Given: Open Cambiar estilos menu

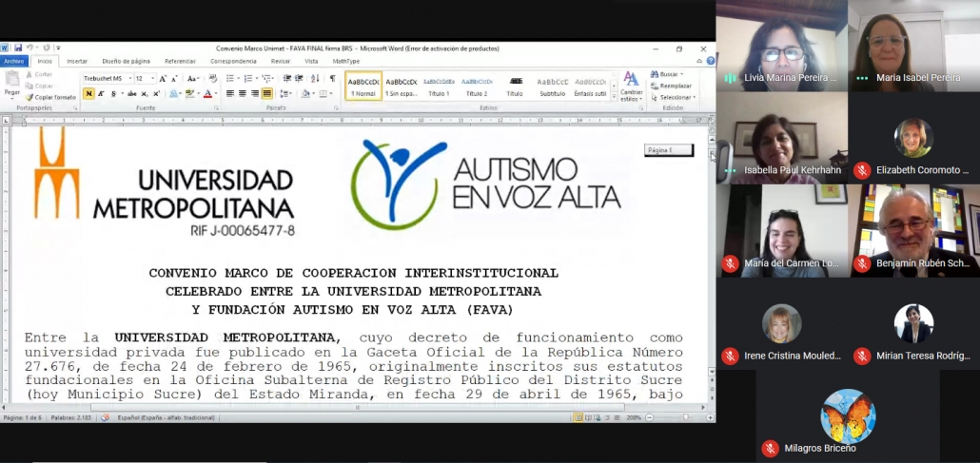Looking at the screenshot, I should coord(631,86).
